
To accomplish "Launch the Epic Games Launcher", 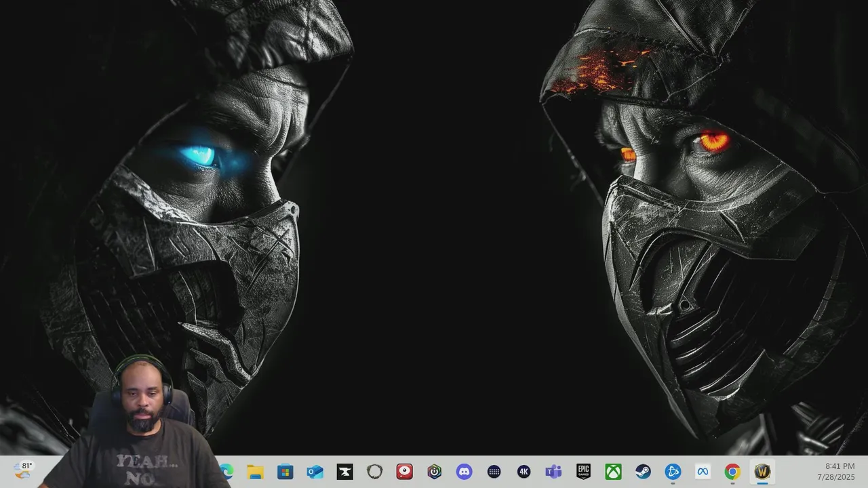I will (583, 472).
